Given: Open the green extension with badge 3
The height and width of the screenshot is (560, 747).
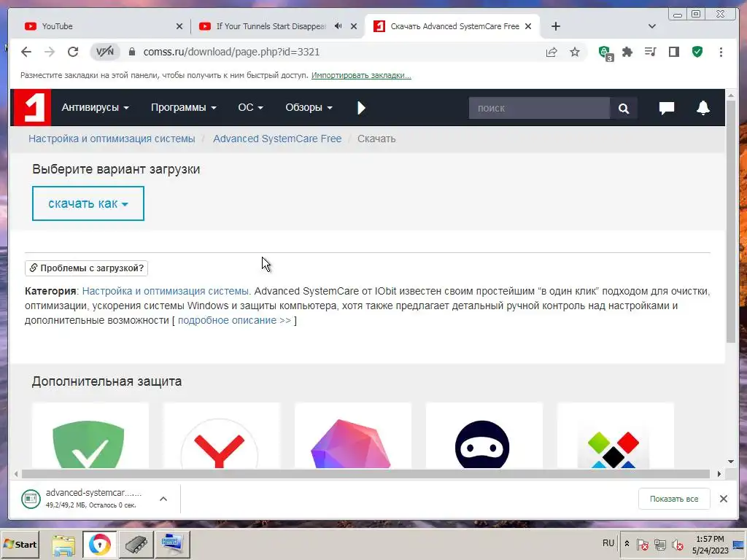Looking at the screenshot, I should pyautogui.click(x=605, y=52).
